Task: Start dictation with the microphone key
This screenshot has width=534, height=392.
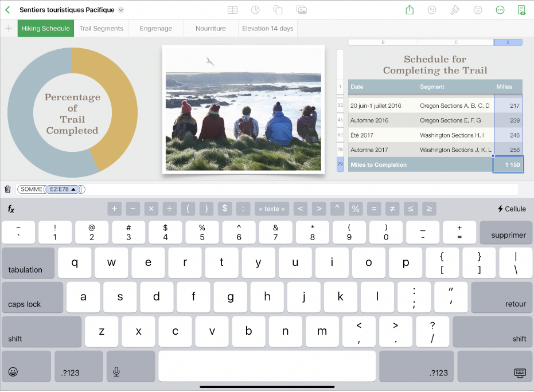Action: (131, 366)
